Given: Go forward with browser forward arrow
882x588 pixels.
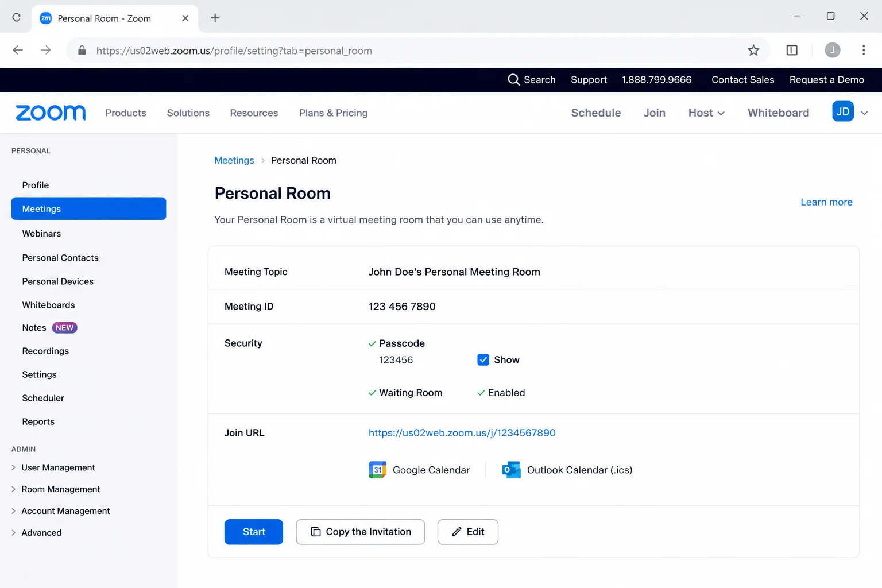Looking at the screenshot, I should point(46,50).
